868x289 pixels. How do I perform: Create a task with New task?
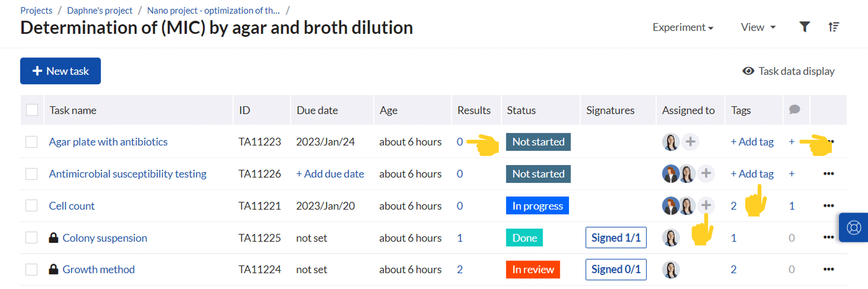pyautogui.click(x=61, y=71)
